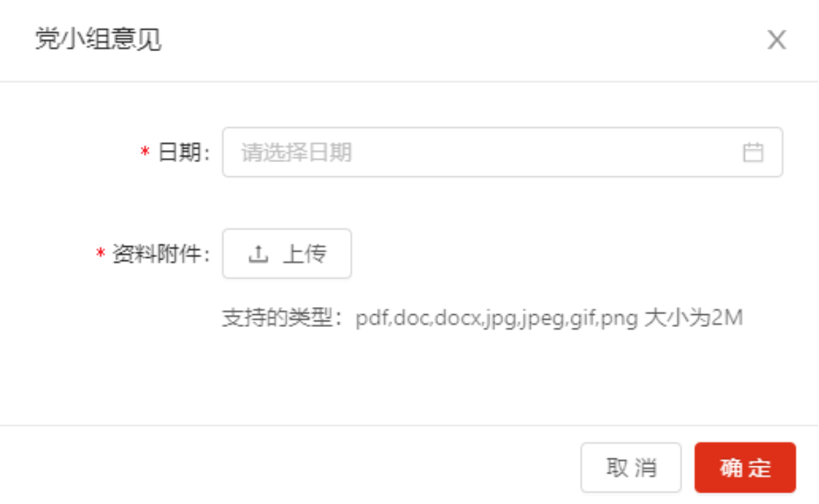
Task: Click the 消 character on the cancel button
Action: pyautogui.click(x=646, y=468)
